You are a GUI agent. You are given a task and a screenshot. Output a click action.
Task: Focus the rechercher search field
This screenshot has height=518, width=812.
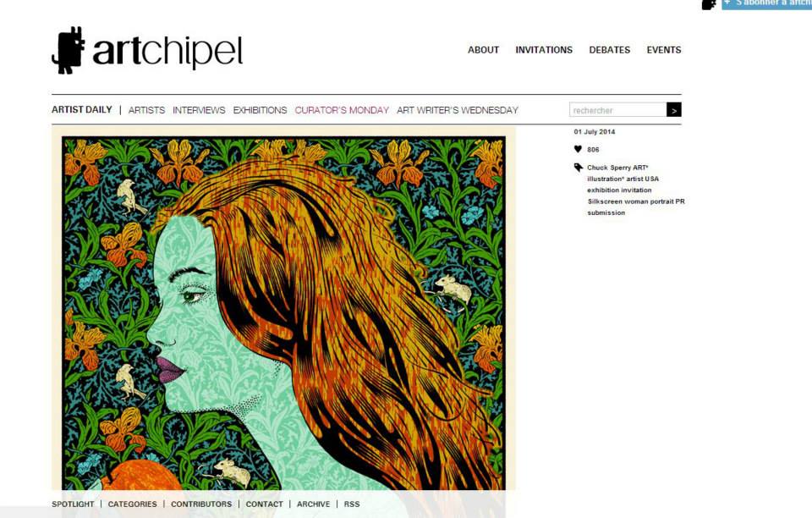[617, 110]
